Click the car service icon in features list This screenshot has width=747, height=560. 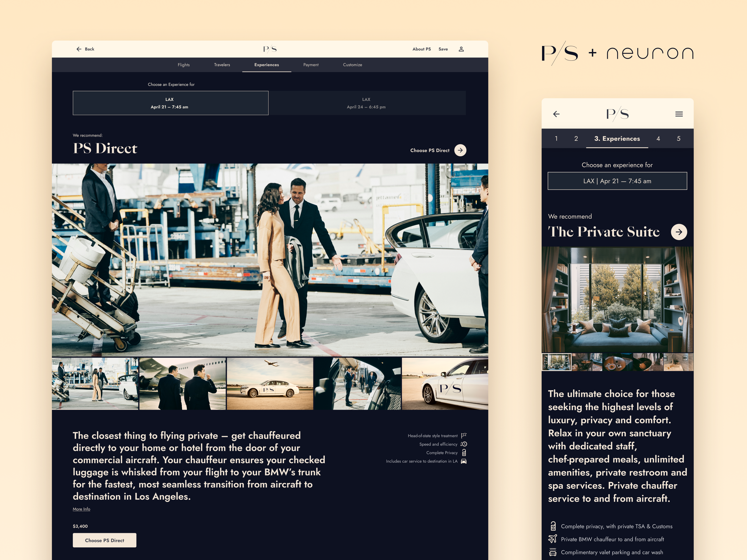(464, 461)
